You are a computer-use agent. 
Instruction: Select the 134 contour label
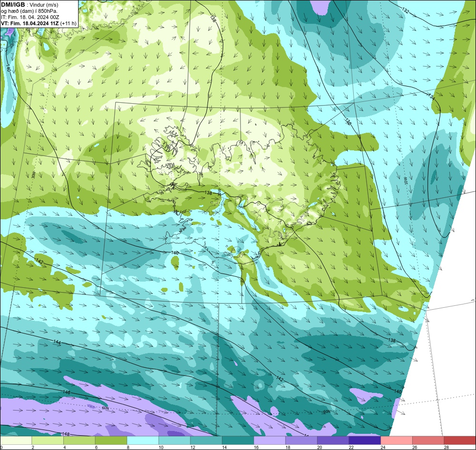pyautogui.click(x=431, y=97)
